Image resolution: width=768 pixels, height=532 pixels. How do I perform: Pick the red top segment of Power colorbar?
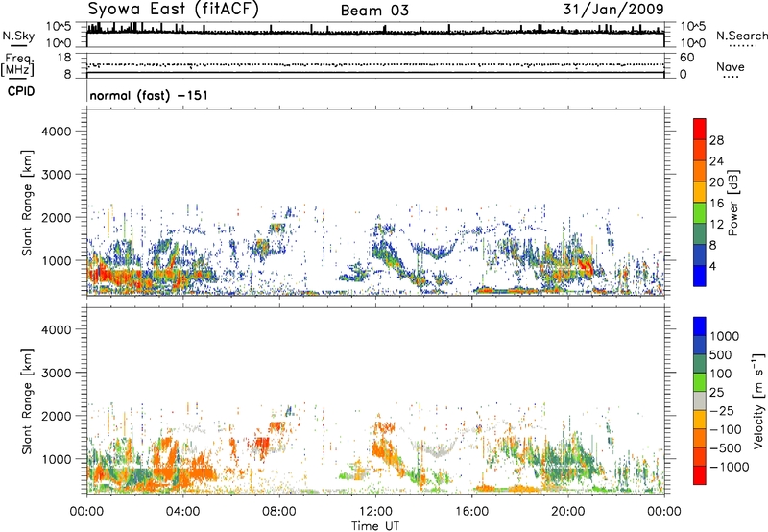click(700, 130)
